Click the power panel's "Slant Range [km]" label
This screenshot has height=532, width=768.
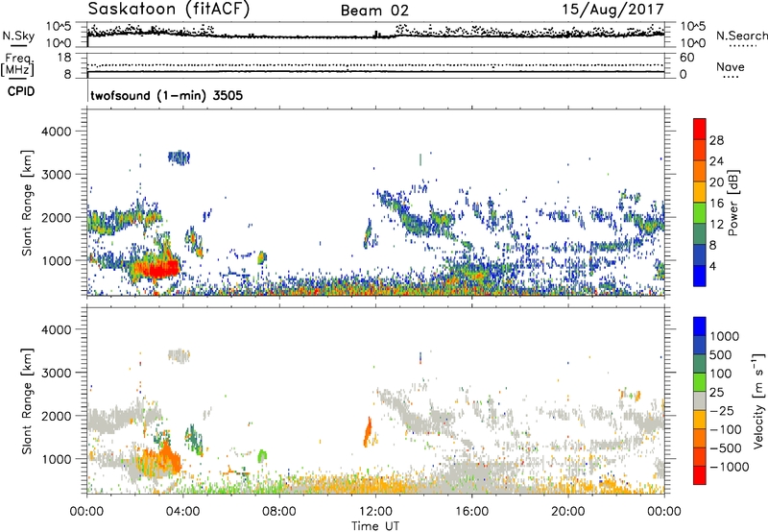pyautogui.click(x=27, y=203)
